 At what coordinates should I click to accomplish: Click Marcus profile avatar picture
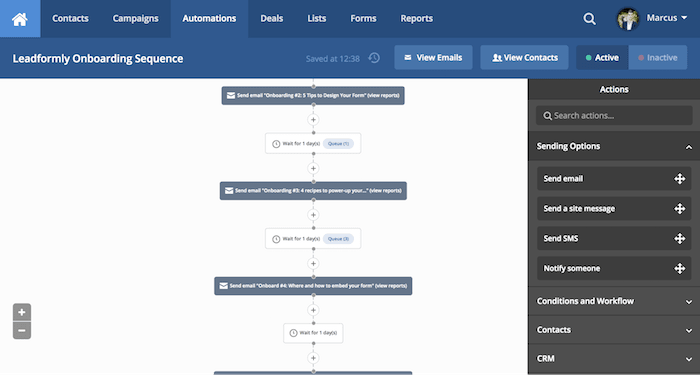click(628, 19)
